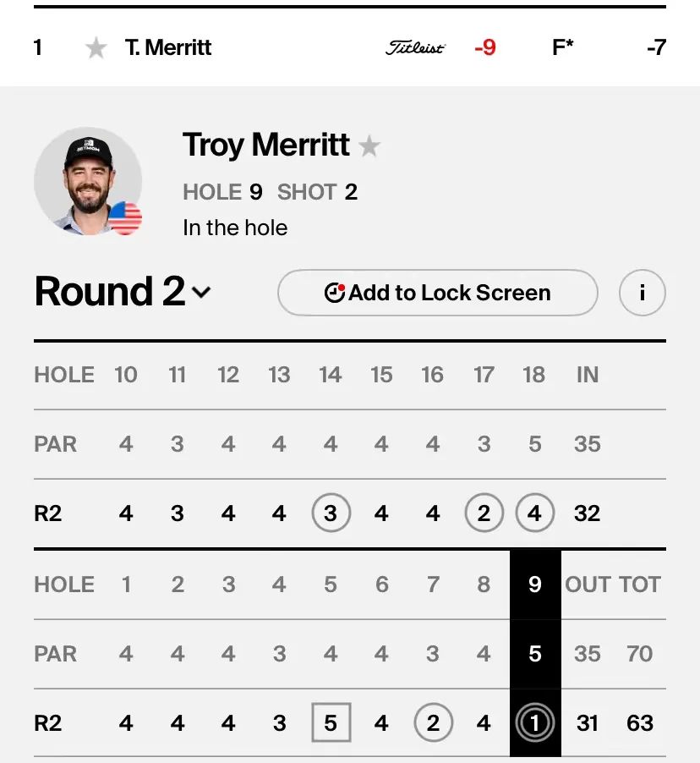Select the Round 2 heading text
Viewport: 700px width, 763px height.
[110, 293]
